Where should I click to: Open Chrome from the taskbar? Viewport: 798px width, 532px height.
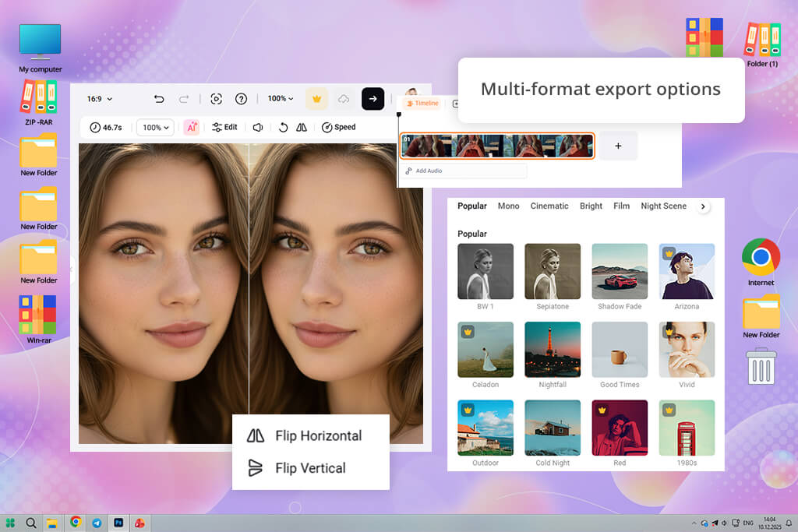(x=76, y=522)
